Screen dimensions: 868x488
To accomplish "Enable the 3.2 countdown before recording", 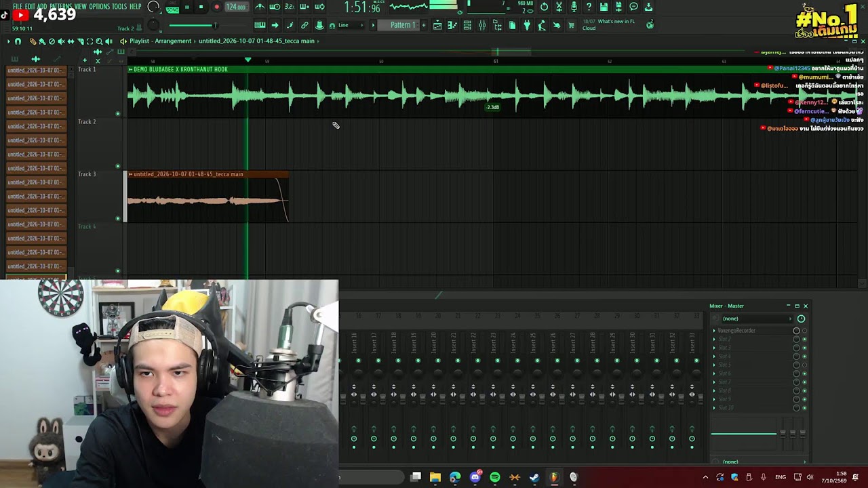I will coord(290,7).
